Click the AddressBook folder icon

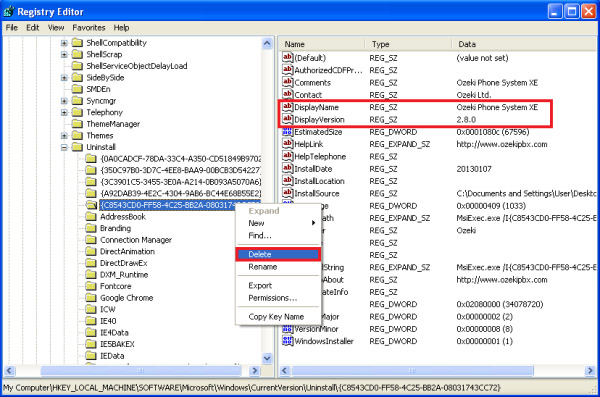pyautogui.click(x=91, y=217)
